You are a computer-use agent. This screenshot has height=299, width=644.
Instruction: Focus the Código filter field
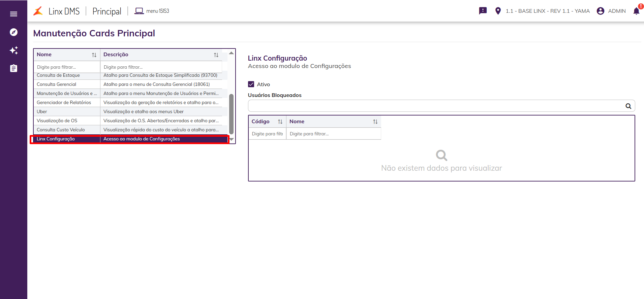pos(267,134)
